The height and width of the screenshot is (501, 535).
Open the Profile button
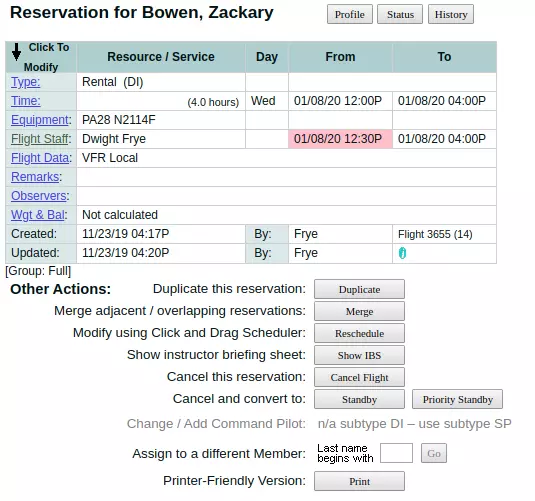(350, 14)
